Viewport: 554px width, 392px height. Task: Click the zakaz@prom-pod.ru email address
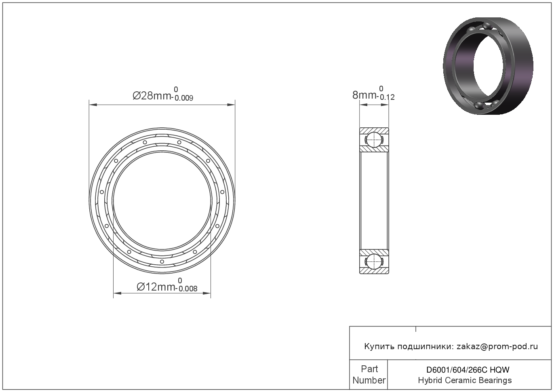[x=497, y=346]
